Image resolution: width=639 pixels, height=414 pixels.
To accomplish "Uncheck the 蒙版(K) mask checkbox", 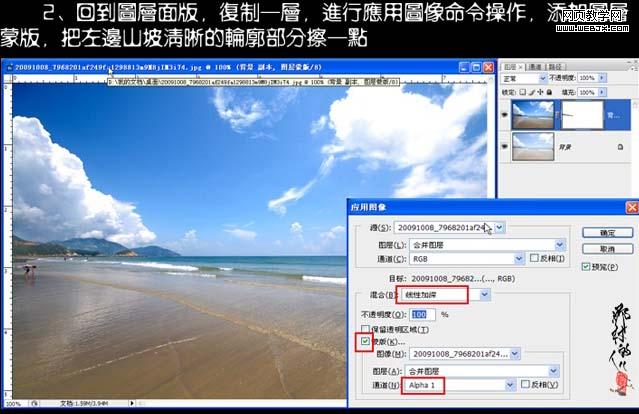I will 366,341.
